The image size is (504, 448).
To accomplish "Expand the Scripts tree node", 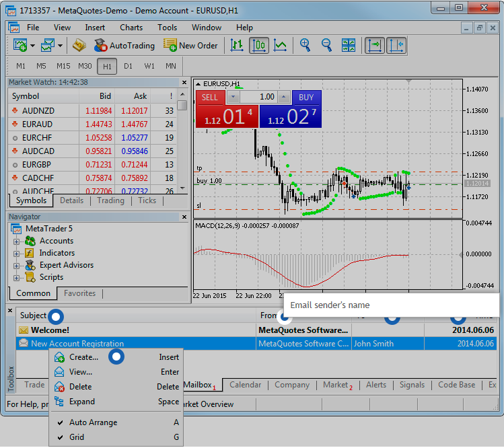I will pyautogui.click(x=16, y=278).
